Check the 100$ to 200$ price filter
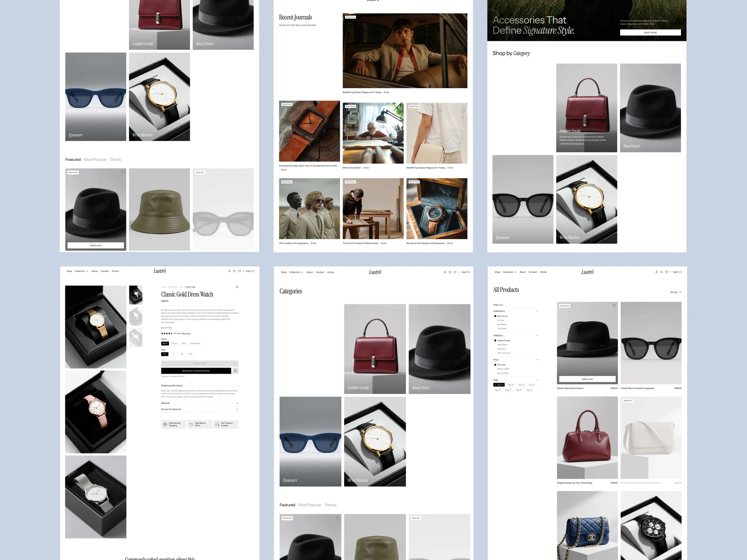 (x=495, y=369)
